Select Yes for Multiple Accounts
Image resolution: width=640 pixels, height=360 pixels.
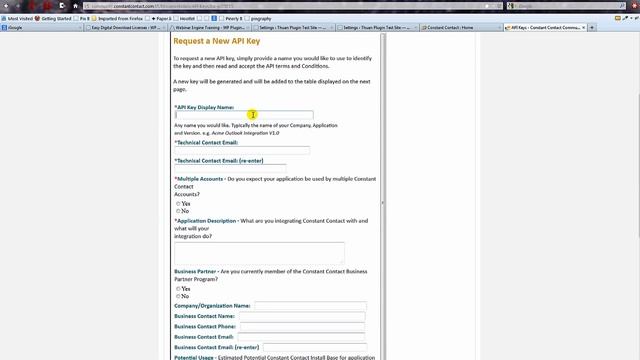point(178,203)
